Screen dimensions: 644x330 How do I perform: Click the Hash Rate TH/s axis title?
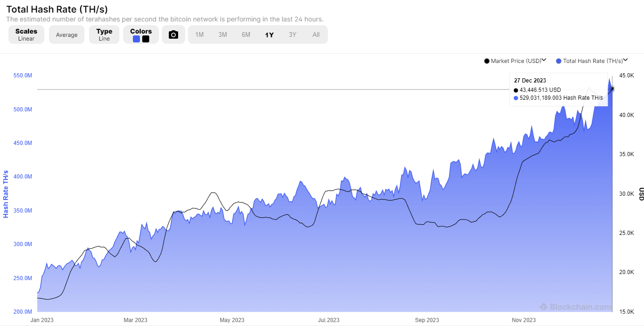pyautogui.click(x=6, y=194)
